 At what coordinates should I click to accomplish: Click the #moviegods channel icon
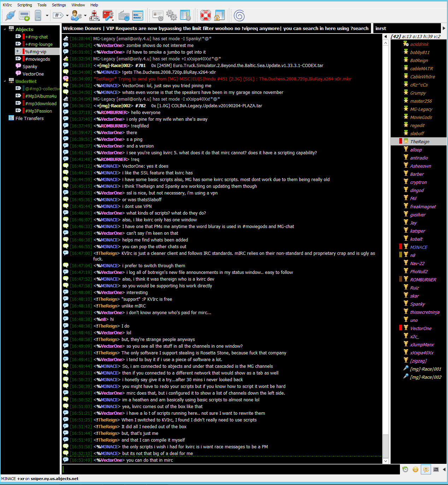tap(18, 59)
